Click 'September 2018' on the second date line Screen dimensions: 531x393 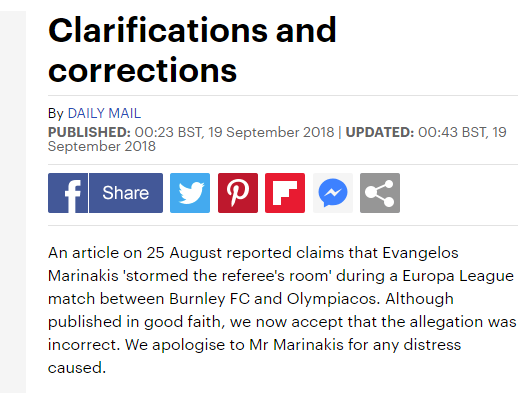click(102, 146)
